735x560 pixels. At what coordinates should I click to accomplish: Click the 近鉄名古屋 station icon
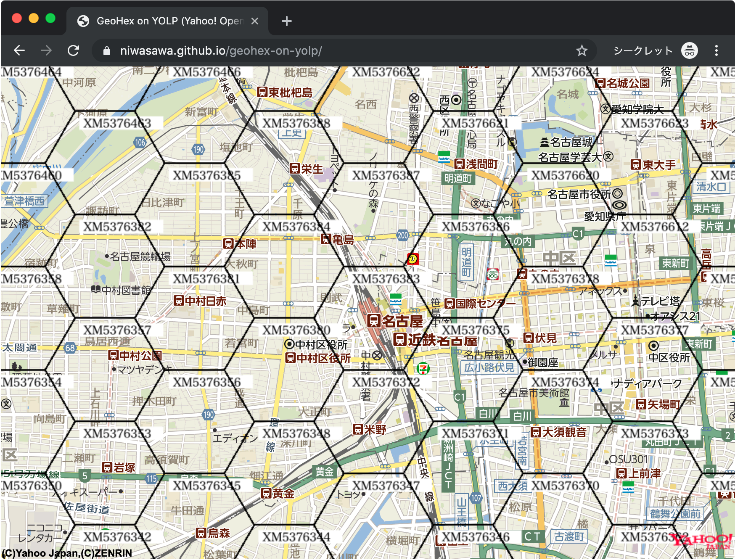pyautogui.click(x=400, y=339)
